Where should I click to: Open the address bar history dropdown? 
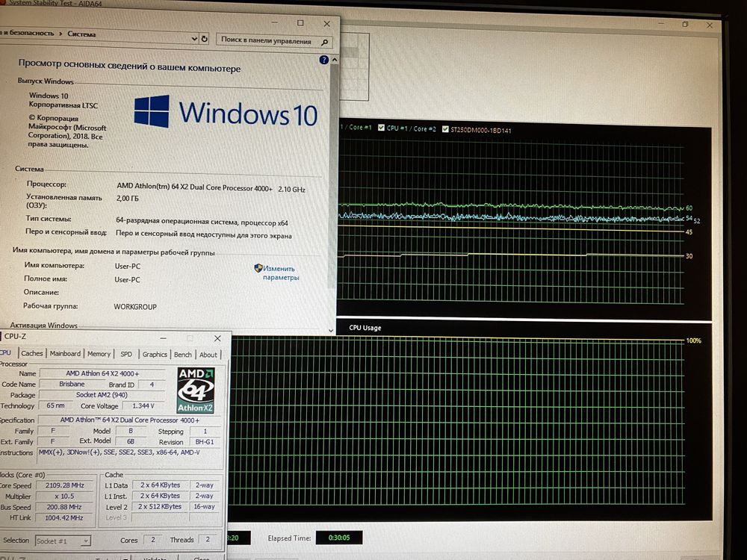pos(194,39)
